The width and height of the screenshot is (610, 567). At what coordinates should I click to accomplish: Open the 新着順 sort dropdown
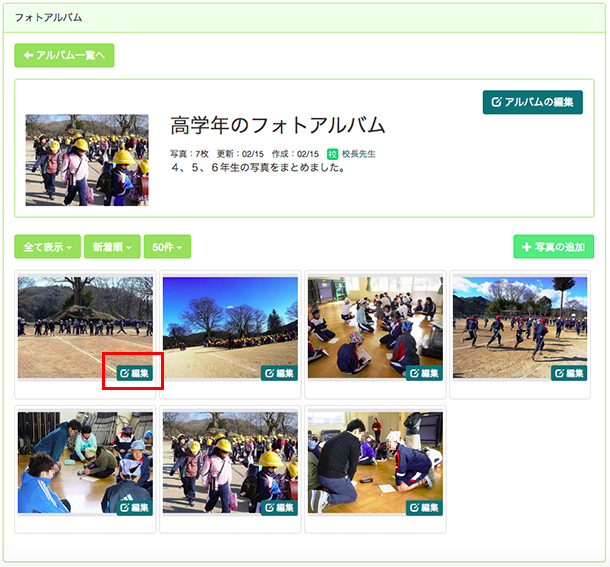click(112, 247)
